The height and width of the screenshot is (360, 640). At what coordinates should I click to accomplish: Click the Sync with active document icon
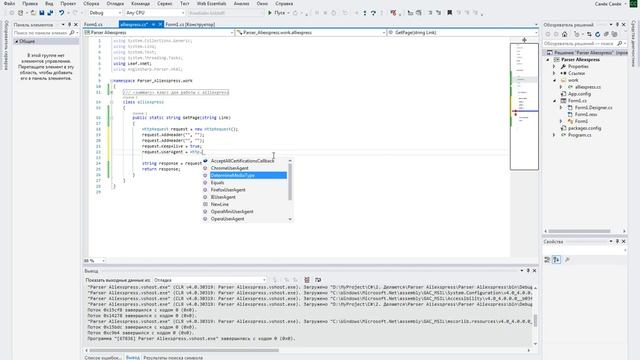pyautogui.click(x=589, y=34)
